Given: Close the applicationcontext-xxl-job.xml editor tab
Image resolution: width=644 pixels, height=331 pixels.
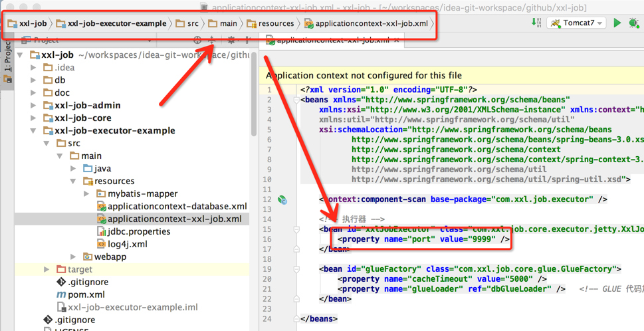Looking at the screenshot, I should click(x=397, y=41).
